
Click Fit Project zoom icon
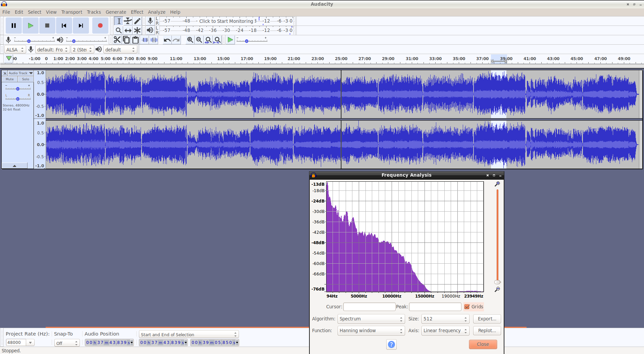tap(217, 40)
